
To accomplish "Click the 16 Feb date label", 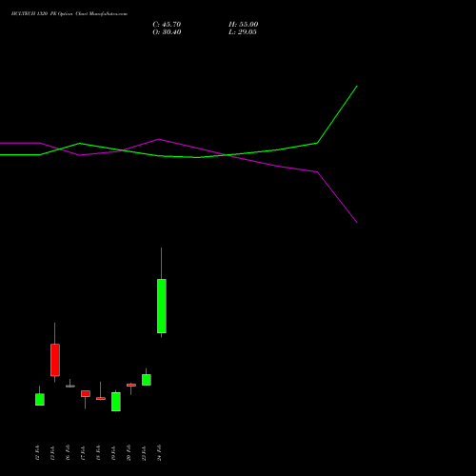I will (x=68, y=452).
